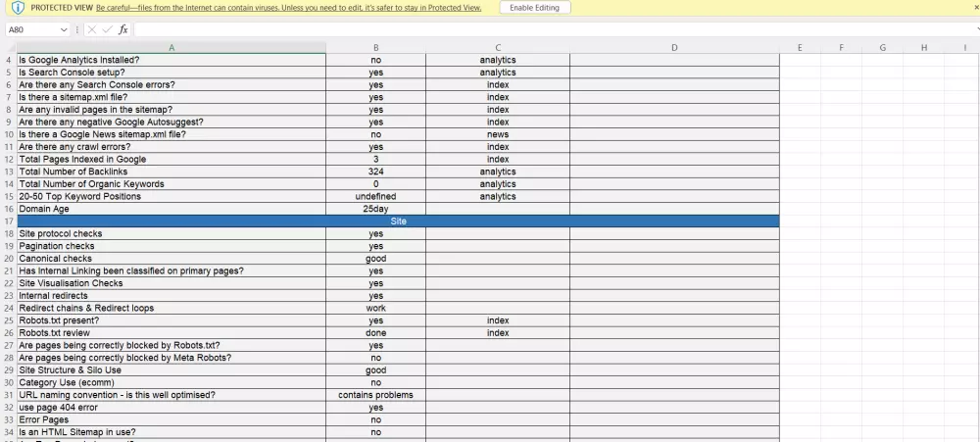Select column E header
980x442 pixels.
coord(800,47)
